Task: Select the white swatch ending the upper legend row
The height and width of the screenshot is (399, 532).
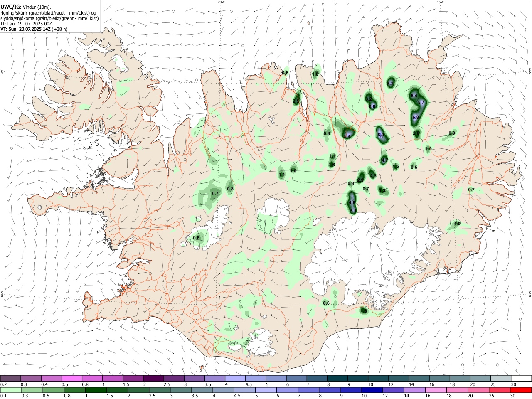Action: [x=521, y=379]
